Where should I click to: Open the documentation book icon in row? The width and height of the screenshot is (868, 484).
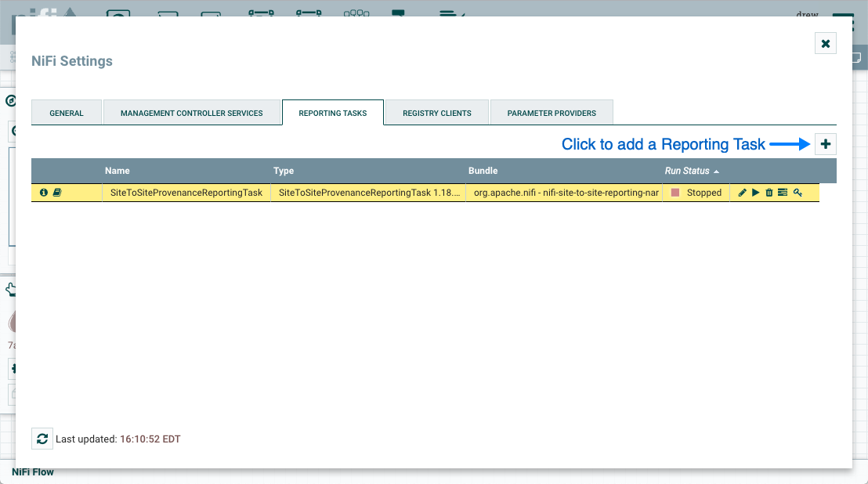tap(57, 193)
